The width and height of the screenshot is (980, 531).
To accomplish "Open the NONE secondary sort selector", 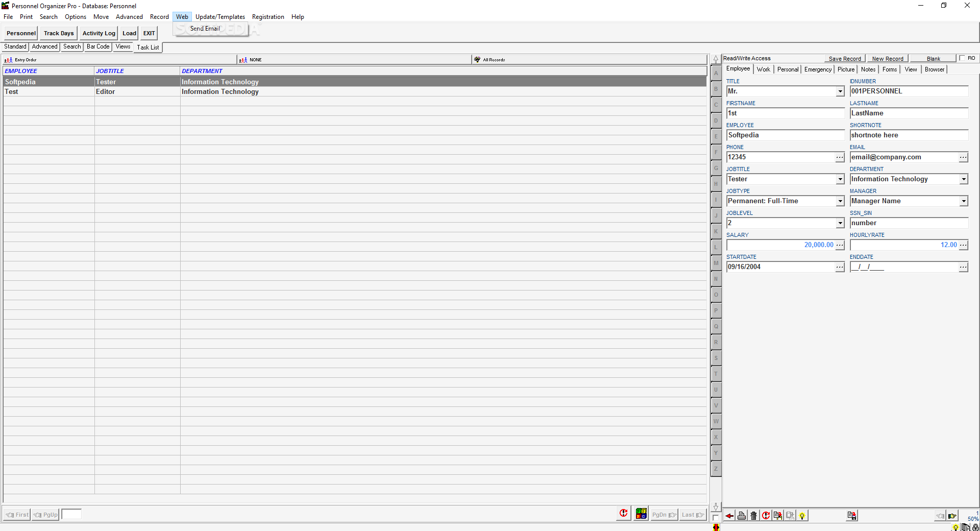I will (354, 60).
